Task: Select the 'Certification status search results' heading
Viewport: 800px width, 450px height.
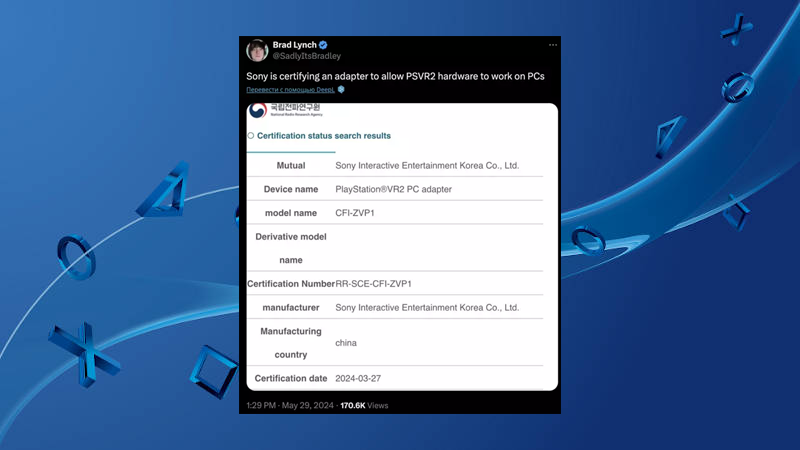Action: pos(323,136)
